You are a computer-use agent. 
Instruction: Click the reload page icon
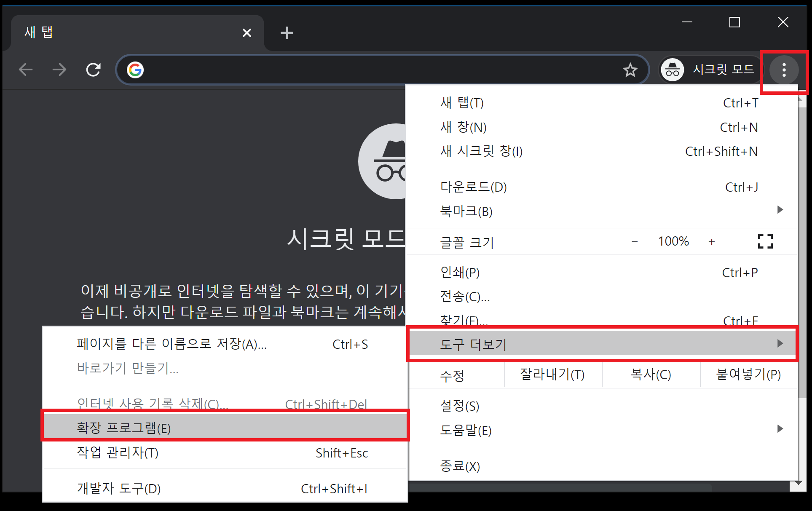coord(93,70)
